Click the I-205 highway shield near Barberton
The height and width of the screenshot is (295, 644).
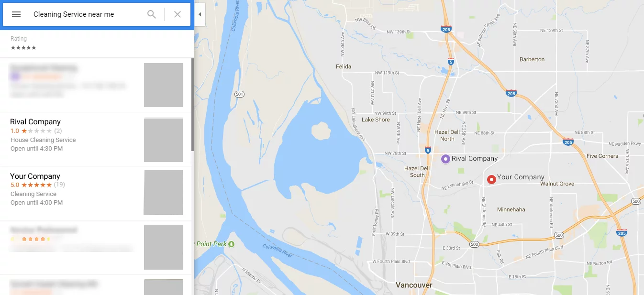click(511, 93)
